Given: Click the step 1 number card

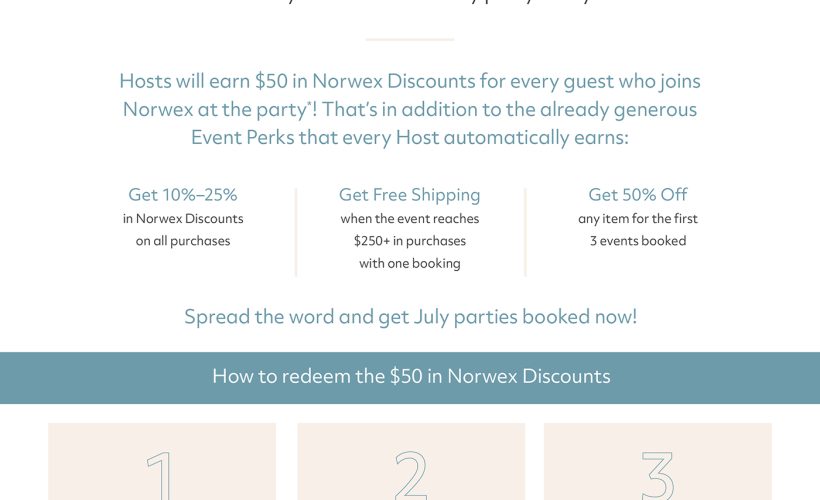Looking at the screenshot, I should click(x=162, y=461).
